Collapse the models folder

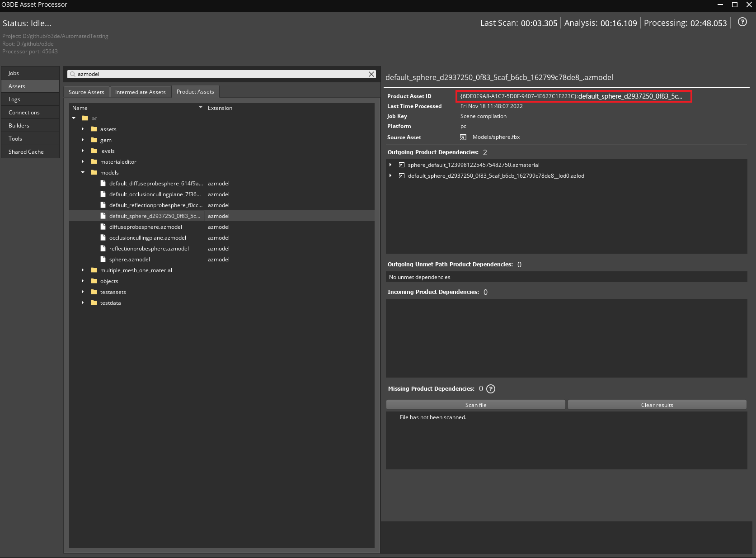coord(82,172)
